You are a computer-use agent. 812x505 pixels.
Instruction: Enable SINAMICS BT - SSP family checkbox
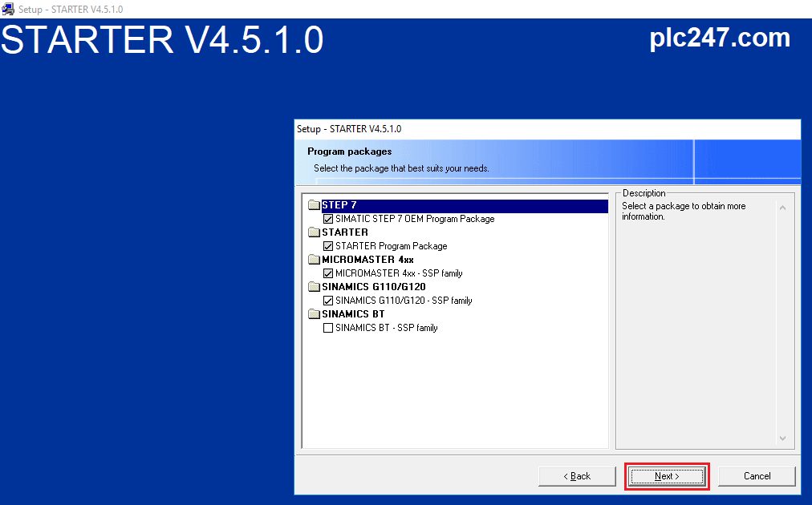click(328, 328)
